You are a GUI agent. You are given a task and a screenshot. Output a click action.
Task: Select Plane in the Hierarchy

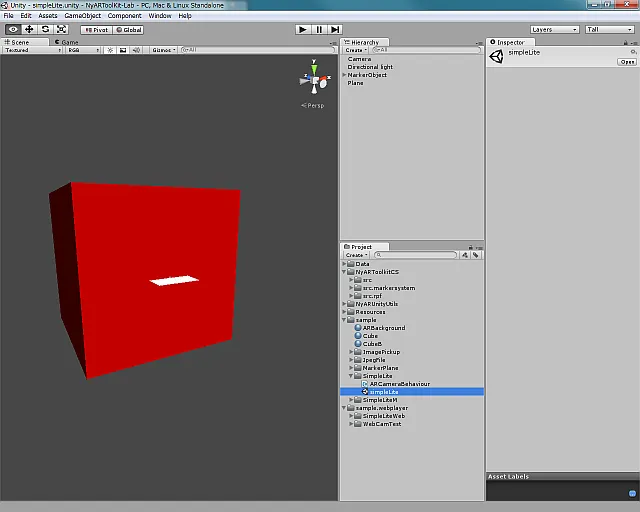(x=355, y=83)
